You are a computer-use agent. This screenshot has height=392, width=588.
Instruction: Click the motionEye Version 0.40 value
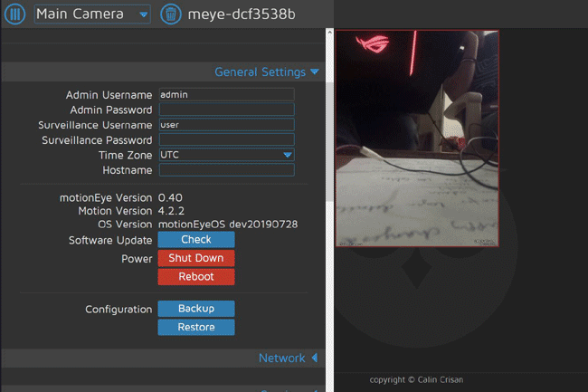tap(170, 197)
